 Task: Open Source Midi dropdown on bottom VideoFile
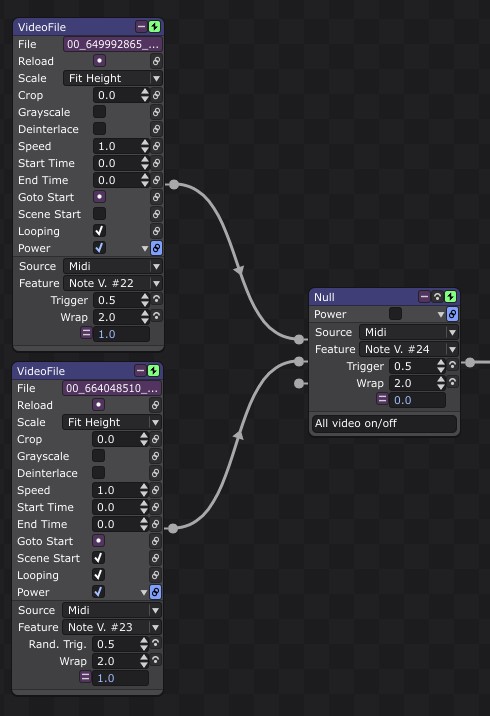pos(111,610)
